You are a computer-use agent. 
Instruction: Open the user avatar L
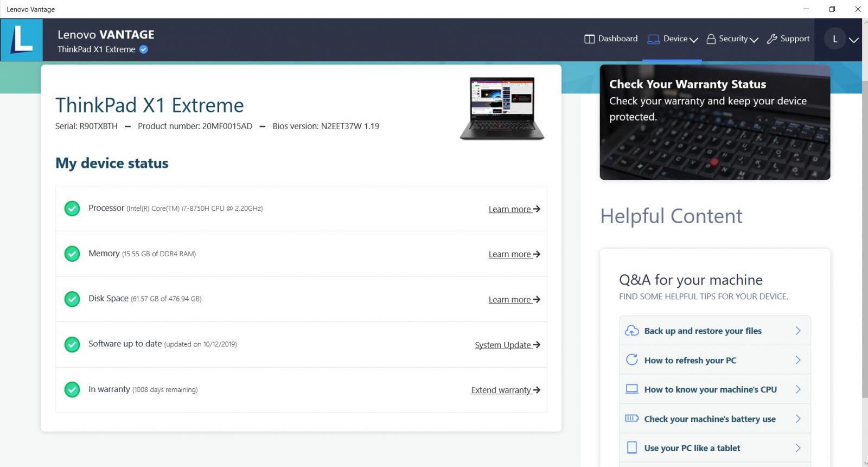[835, 39]
